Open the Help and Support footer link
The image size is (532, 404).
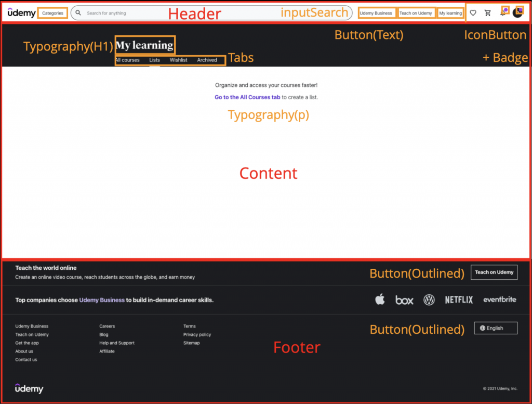point(117,343)
